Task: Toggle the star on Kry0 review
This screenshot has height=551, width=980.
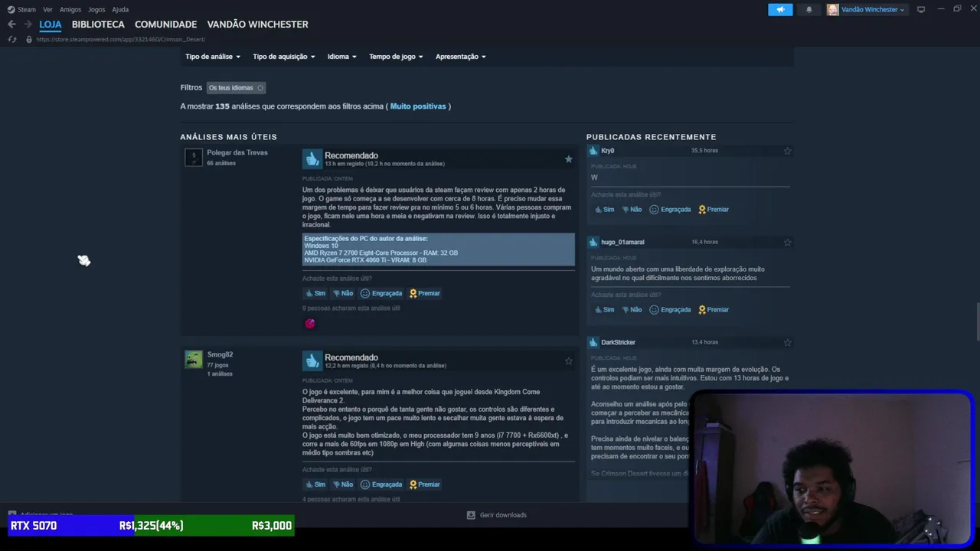Action: (x=787, y=151)
